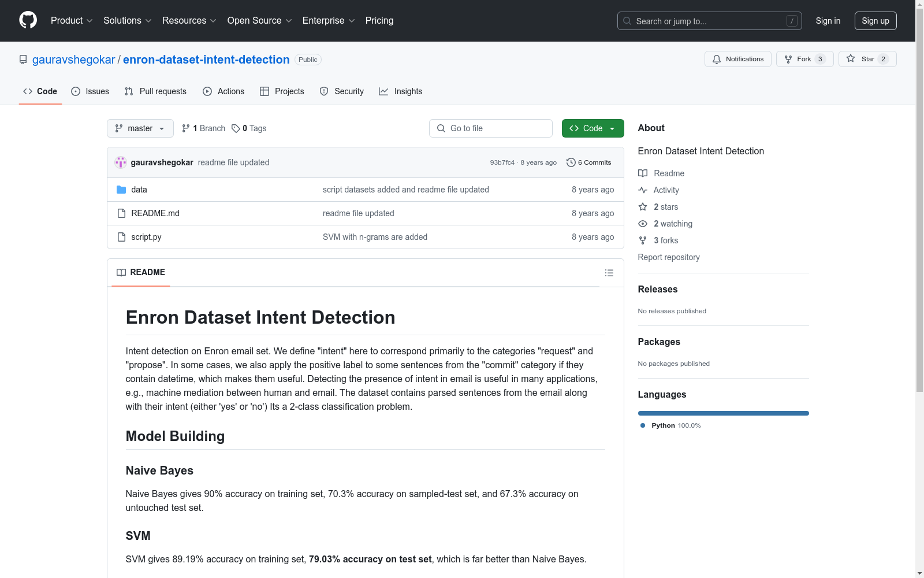
Task: Click the 'SVM' heading
Action: click(138, 536)
